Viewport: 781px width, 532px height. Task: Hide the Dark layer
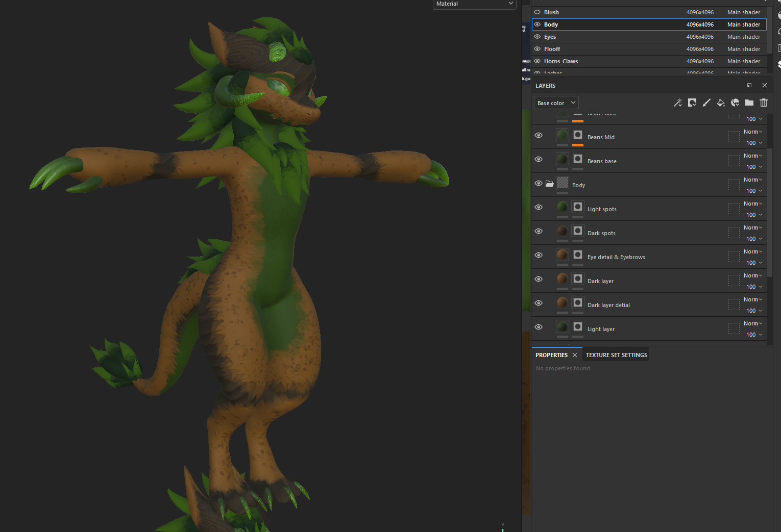[539, 279]
